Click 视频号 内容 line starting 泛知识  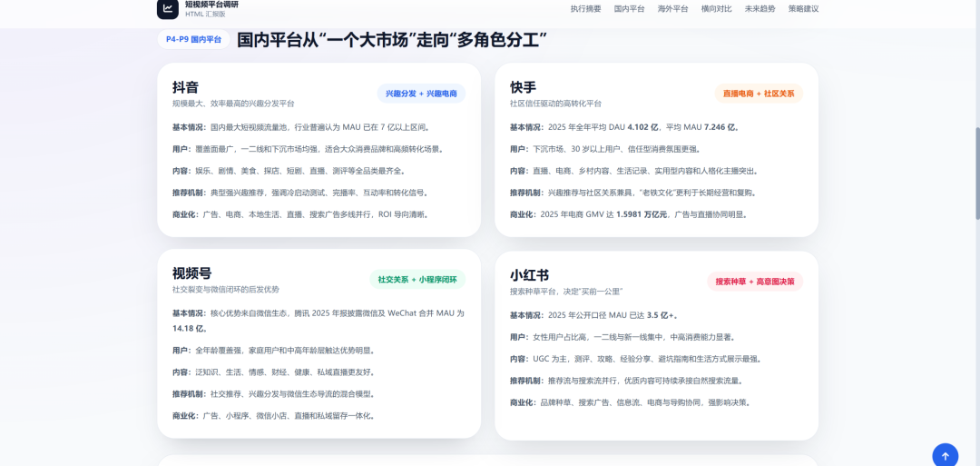(x=274, y=372)
